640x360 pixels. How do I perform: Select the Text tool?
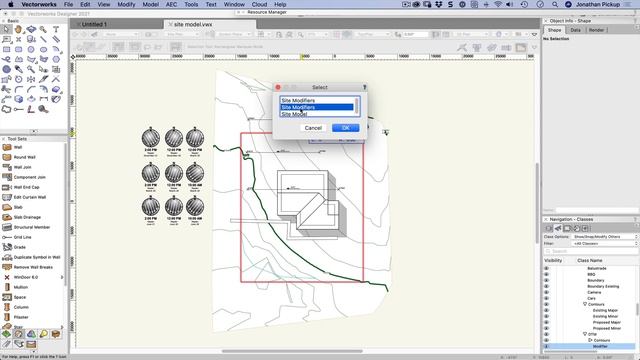(x=56, y=29)
